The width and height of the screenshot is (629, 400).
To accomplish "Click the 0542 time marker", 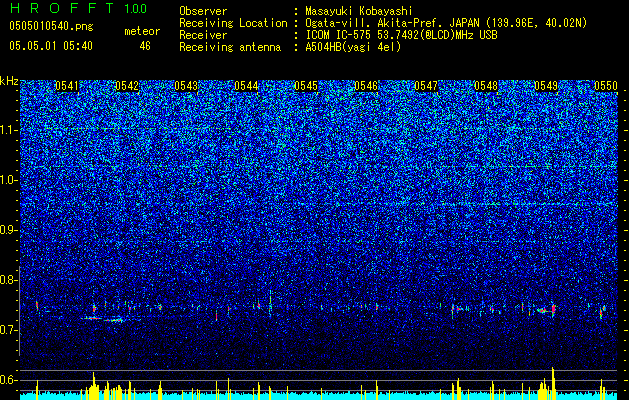I will pos(127,86).
